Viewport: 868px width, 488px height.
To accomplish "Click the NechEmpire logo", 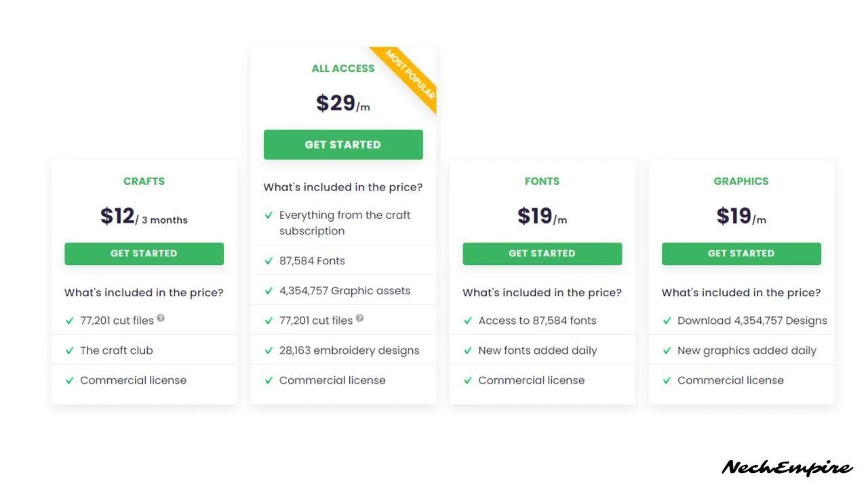I will click(787, 468).
